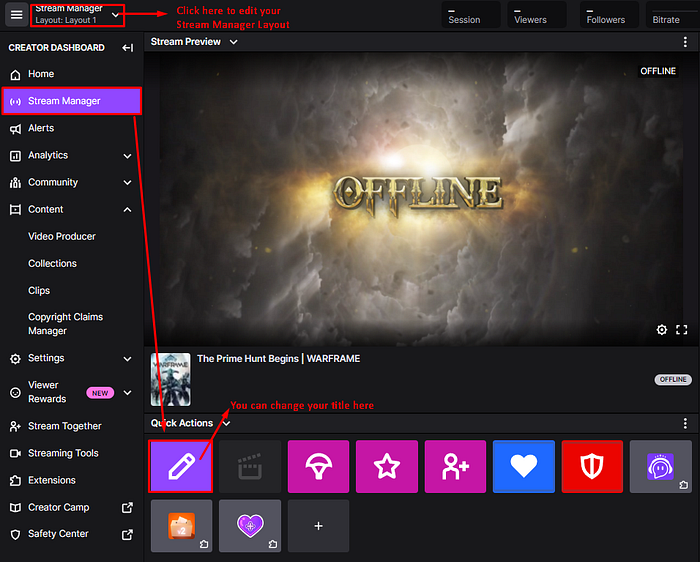Click the Creator Camp external-link arrow icon

point(128,508)
